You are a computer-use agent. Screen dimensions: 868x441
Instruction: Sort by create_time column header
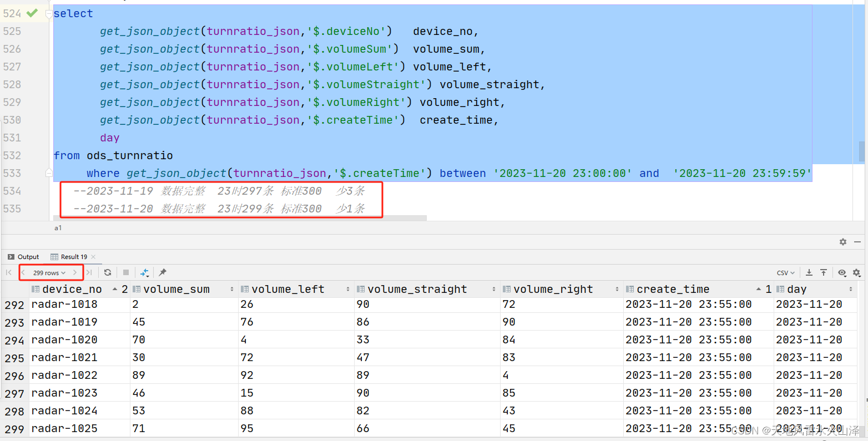click(673, 289)
